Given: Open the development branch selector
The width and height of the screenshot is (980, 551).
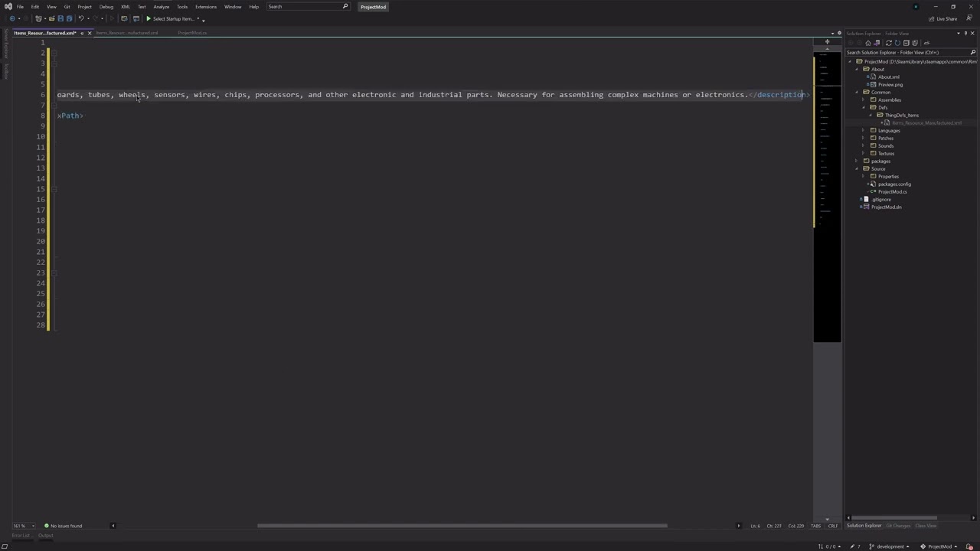Looking at the screenshot, I should [x=890, y=546].
